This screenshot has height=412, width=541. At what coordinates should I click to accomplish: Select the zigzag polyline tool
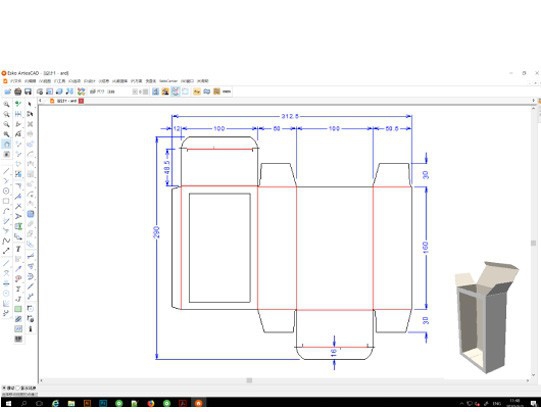point(6,241)
